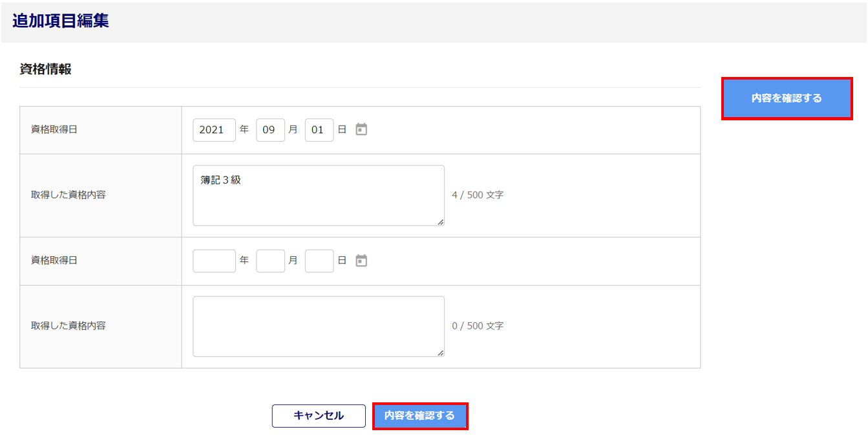Click the 追加項目編集 page heading
This screenshot has width=868, height=436.
coord(61,21)
